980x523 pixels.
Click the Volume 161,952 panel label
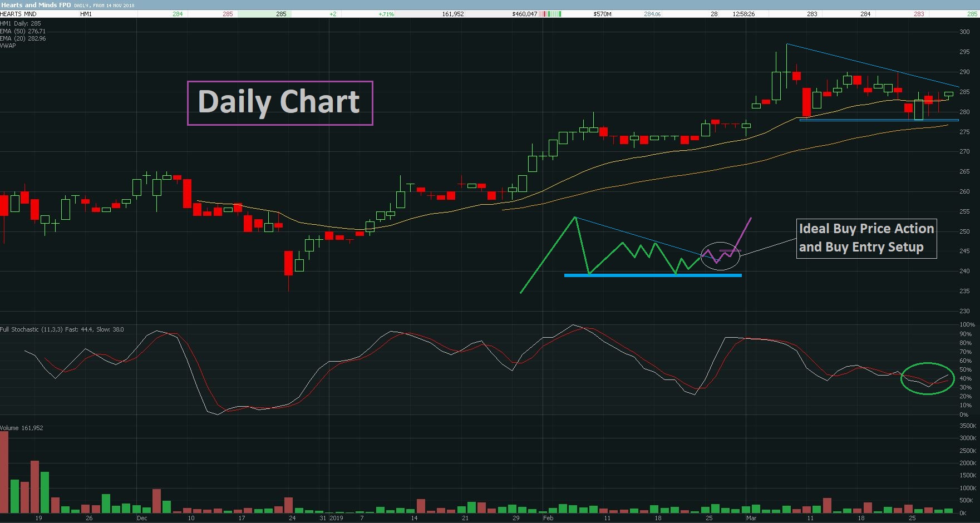(22, 428)
